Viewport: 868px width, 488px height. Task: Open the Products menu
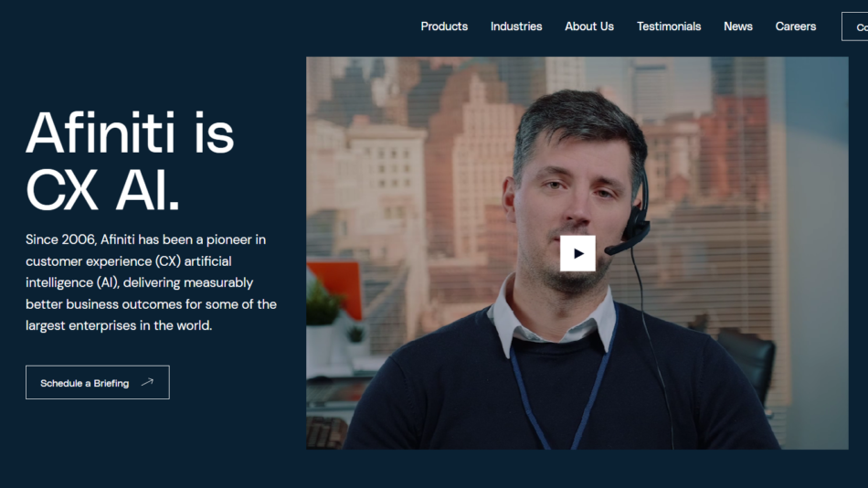click(x=444, y=27)
